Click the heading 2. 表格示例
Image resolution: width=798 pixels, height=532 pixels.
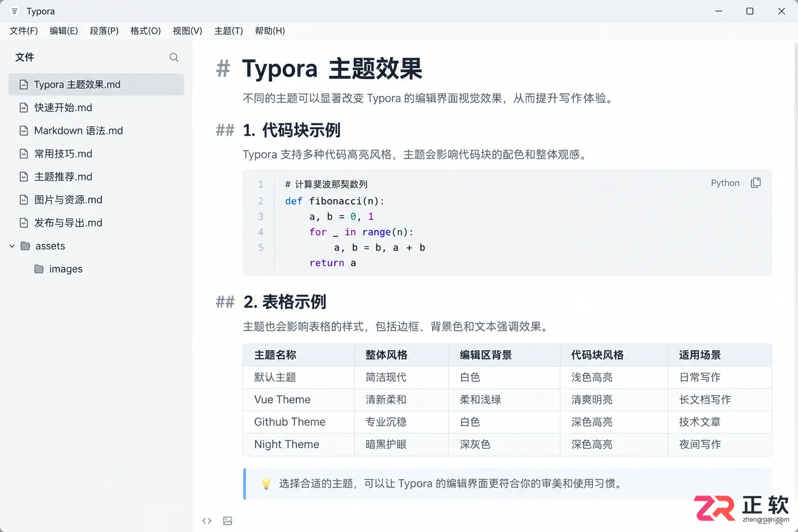pos(285,302)
